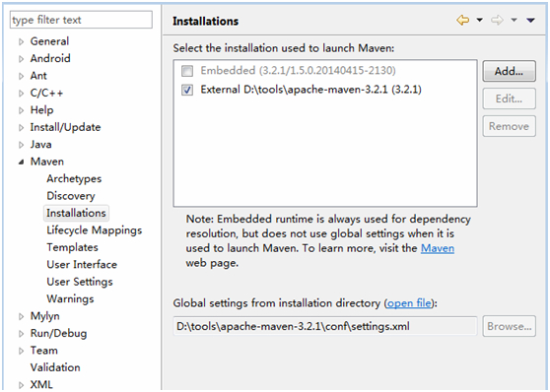The width and height of the screenshot is (550, 392).
Task: Open the Back history dropdown arrow
Action: point(479,21)
